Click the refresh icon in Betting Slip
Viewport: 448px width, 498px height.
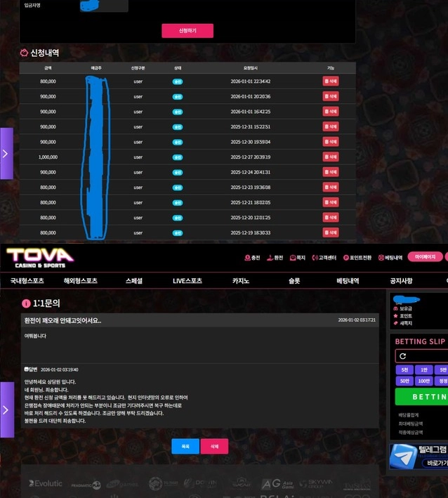(x=403, y=356)
